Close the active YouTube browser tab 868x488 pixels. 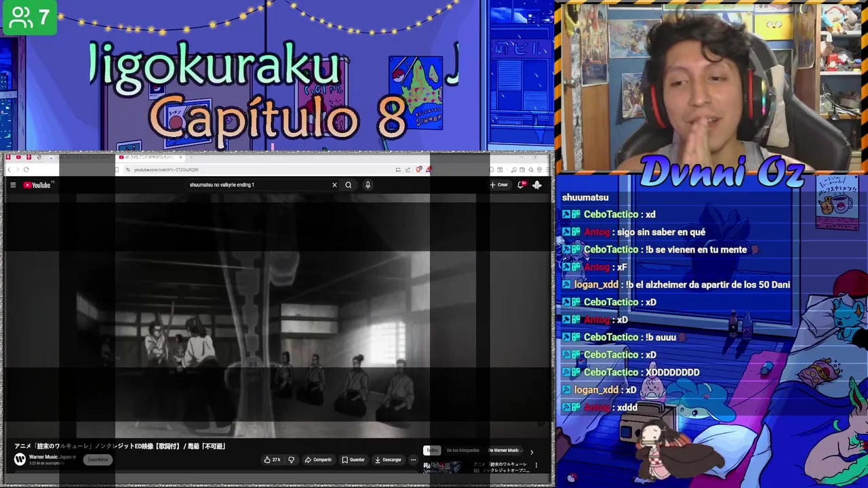tap(180, 157)
